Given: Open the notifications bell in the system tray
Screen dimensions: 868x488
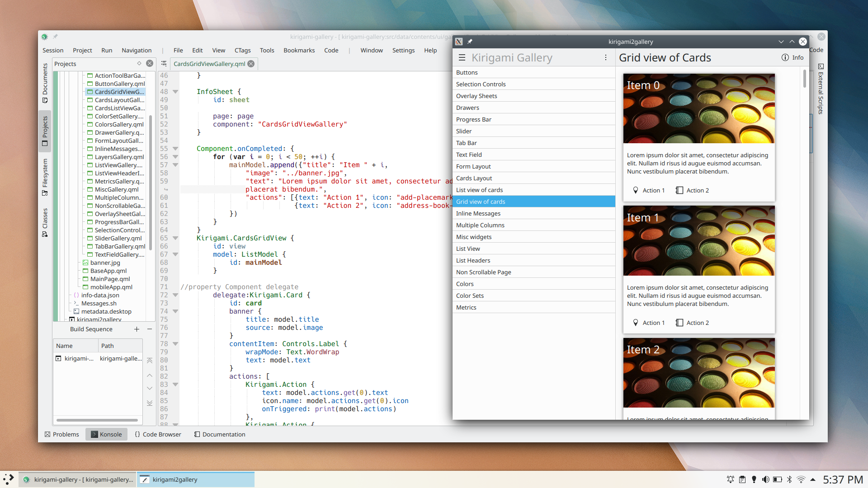Looking at the screenshot, I should point(730,479).
